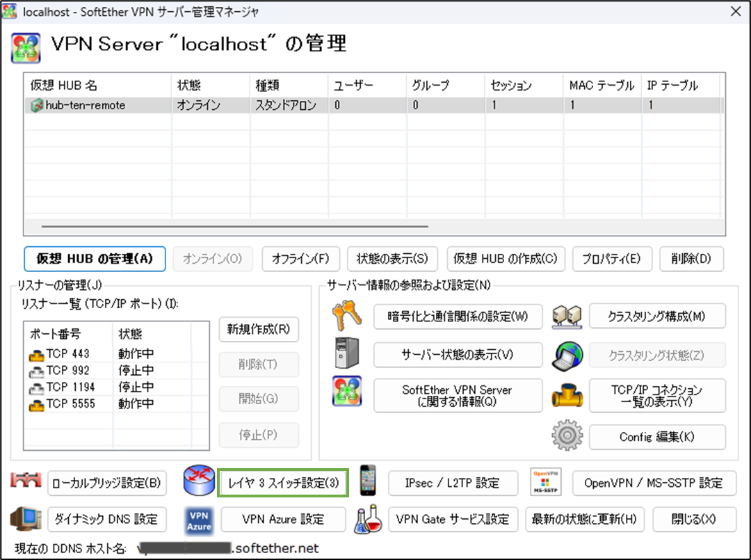
Task: Sort by セッション column header
Action: pos(524,86)
